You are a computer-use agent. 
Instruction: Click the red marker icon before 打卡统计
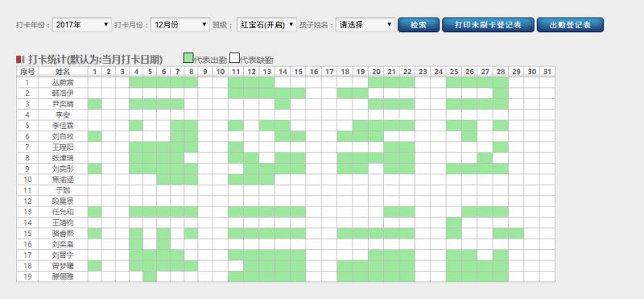[x=21, y=59]
